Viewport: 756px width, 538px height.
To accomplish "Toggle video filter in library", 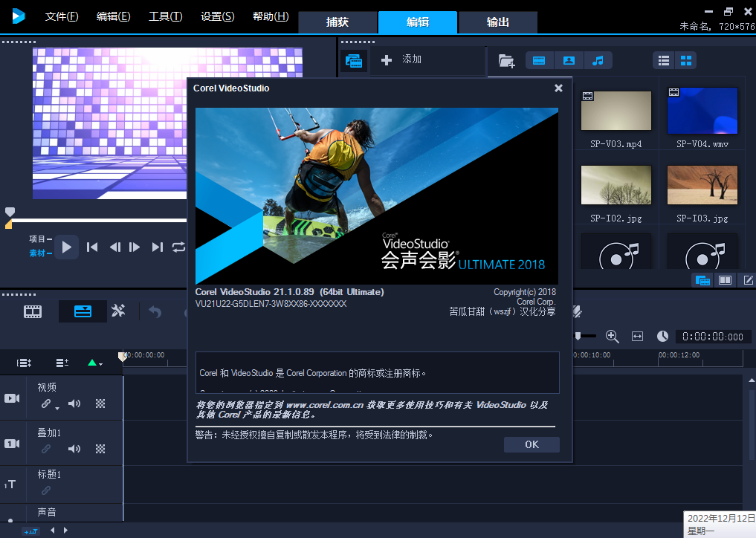I will tap(539, 60).
